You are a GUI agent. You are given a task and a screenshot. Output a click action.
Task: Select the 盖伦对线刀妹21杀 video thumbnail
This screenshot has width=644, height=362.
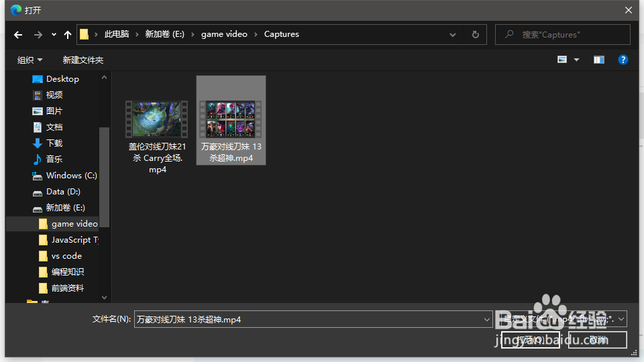(x=157, y=119)
